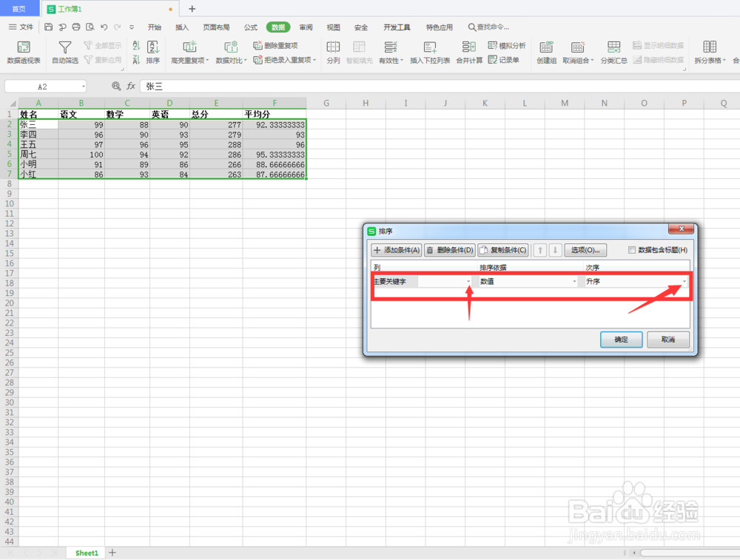Open new tab with plus next to 工作簿1
The image size is (740, 560).
point(192,9)
